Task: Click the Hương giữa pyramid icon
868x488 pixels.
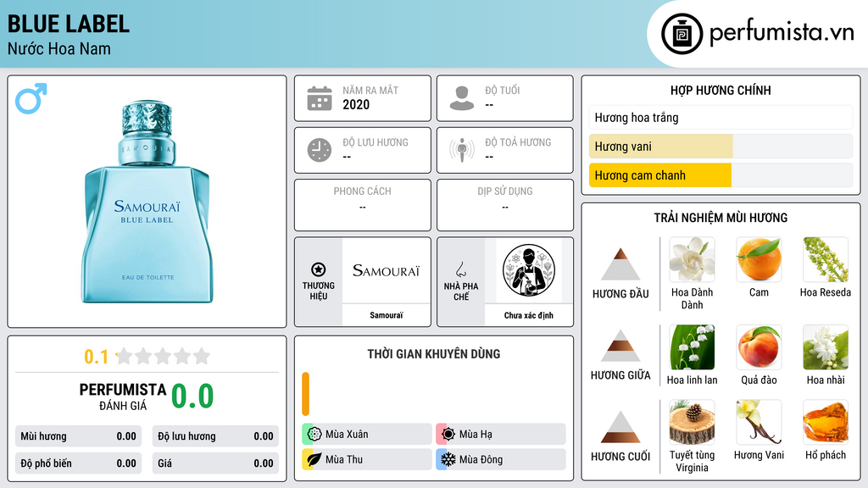Action: pos(620,346)
